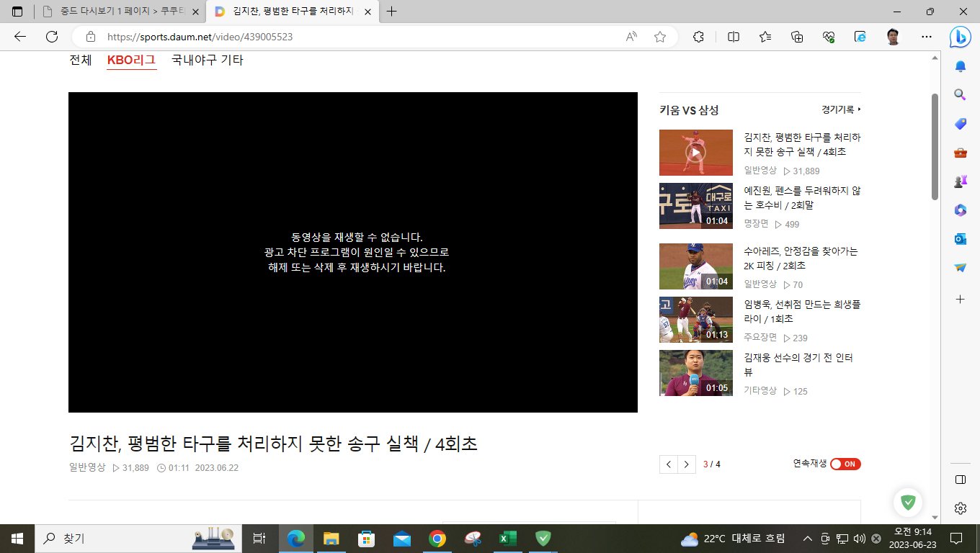Open video link 예진원, 펜스를 두려워하지 않는 호수비

pos(802,198)
